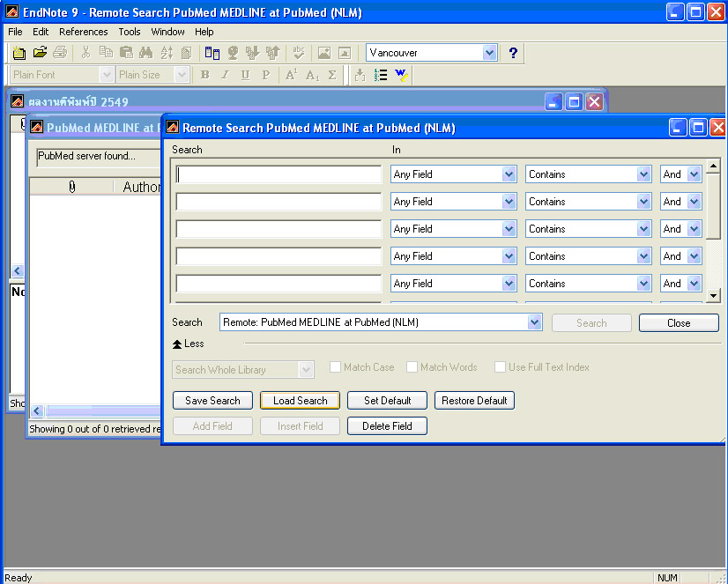Viewport: 728px width, 584px height.
Task: Click the Match Case checkbox
Action: (x=335, y=367)
